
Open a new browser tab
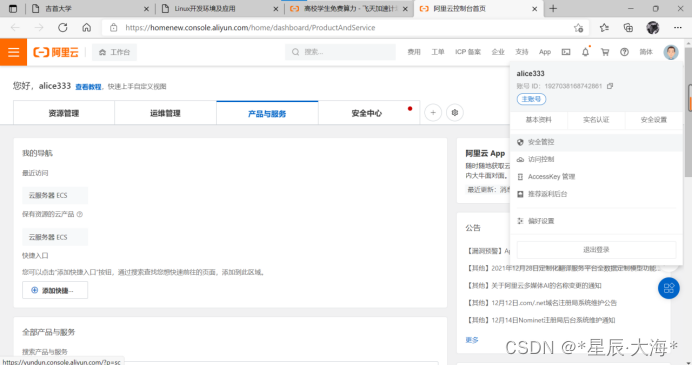tap(553, 8)
